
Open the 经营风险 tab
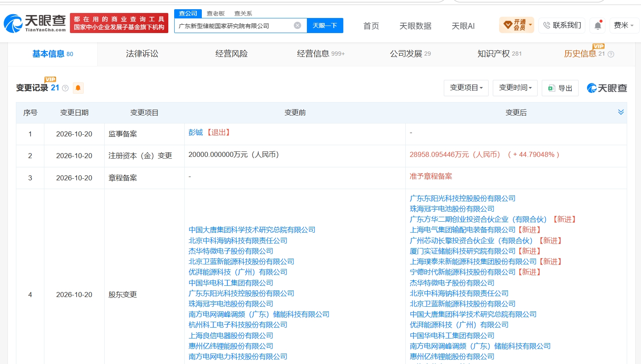[x=232, y=54]
